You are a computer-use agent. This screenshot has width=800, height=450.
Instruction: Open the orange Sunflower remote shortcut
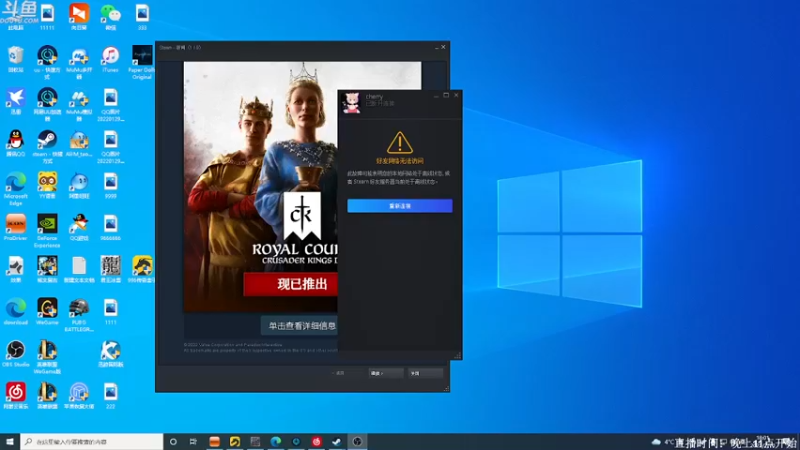[x=79, y=16]
